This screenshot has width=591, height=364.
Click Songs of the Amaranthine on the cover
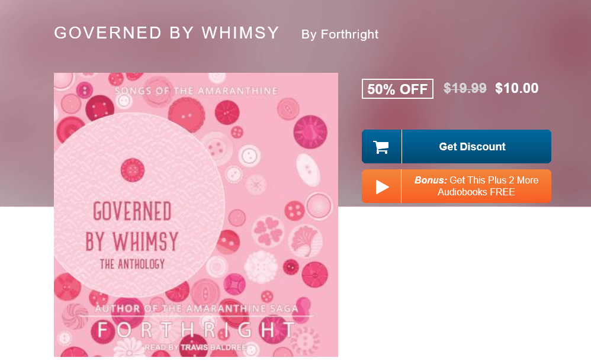tap(196, 91)
